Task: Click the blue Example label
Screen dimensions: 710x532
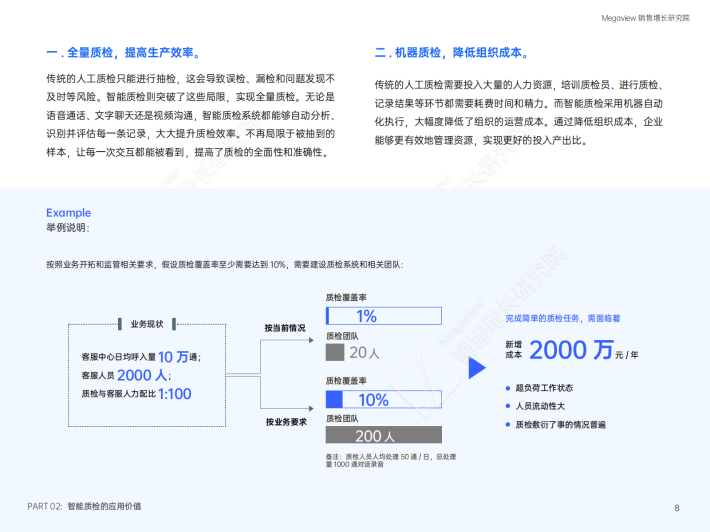Action: 68,212
